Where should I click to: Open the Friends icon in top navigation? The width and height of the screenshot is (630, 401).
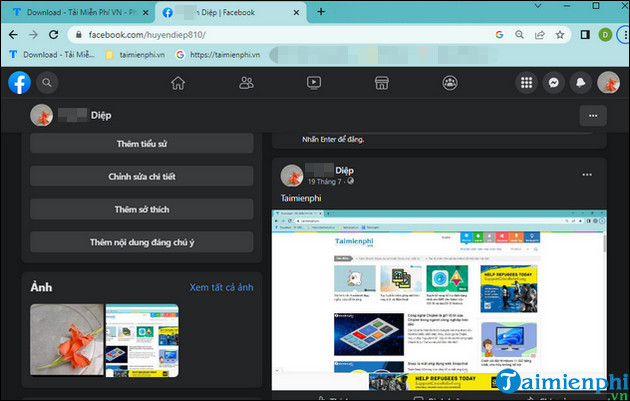[x=246, y=83]
